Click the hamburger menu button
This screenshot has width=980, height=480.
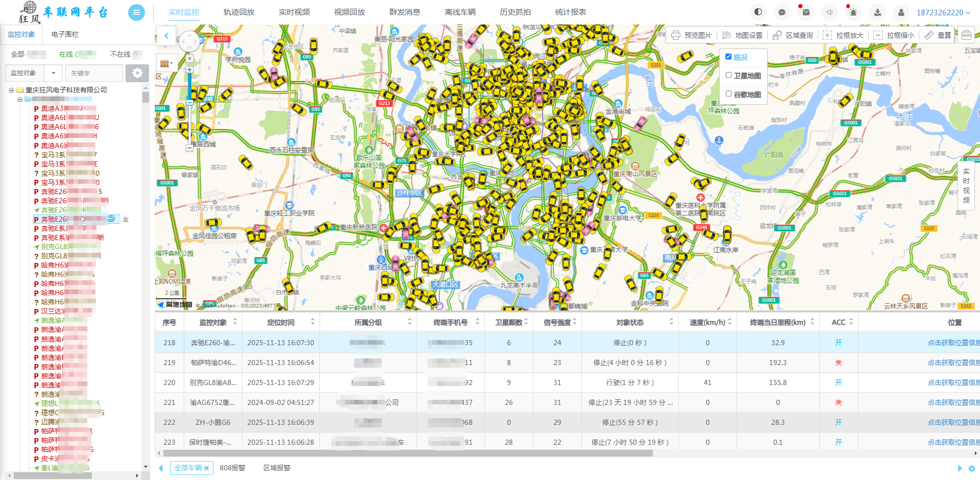click(136, 12)
